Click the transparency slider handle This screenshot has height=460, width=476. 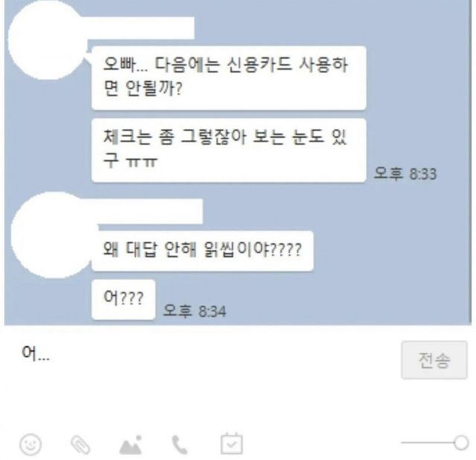coord(461,443)
